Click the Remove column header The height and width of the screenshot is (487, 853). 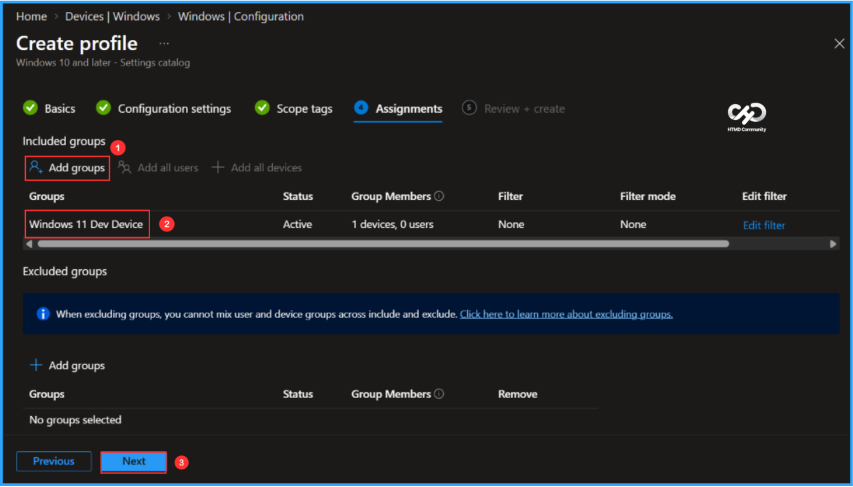(517, 394)
